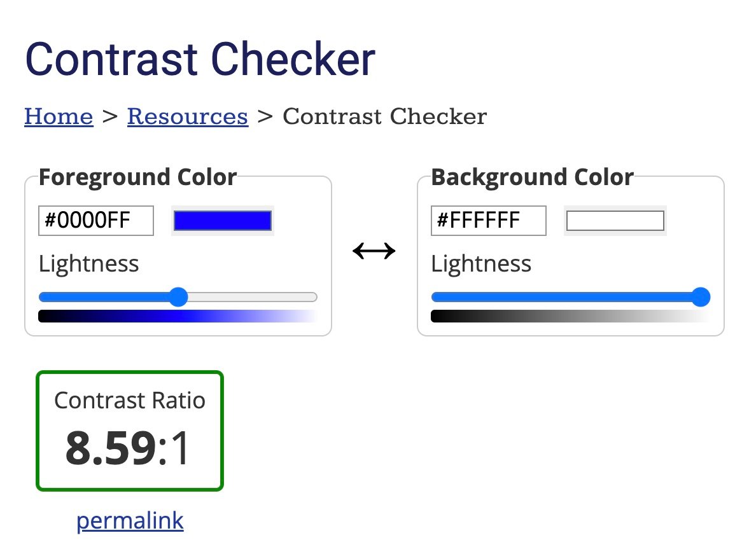
Task: Select the #0000FF foreground hex input field
Action: [95, 220]
